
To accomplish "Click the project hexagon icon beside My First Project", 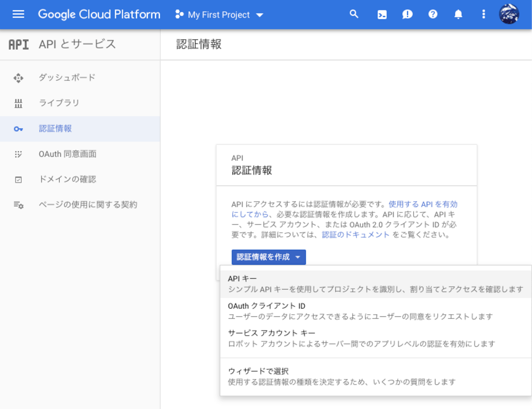I will click(x=179, y=14).
